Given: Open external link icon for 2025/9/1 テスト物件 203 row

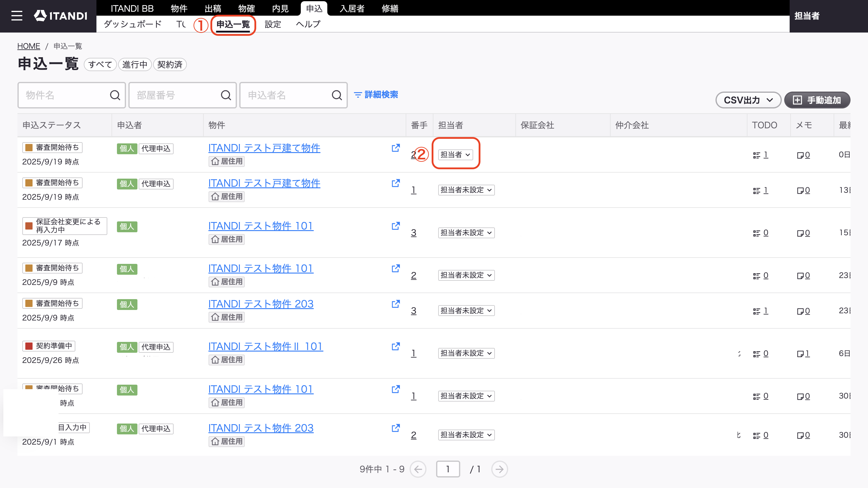Looking at the screenshot, I should pyautogui.click(x=396, y=428).
